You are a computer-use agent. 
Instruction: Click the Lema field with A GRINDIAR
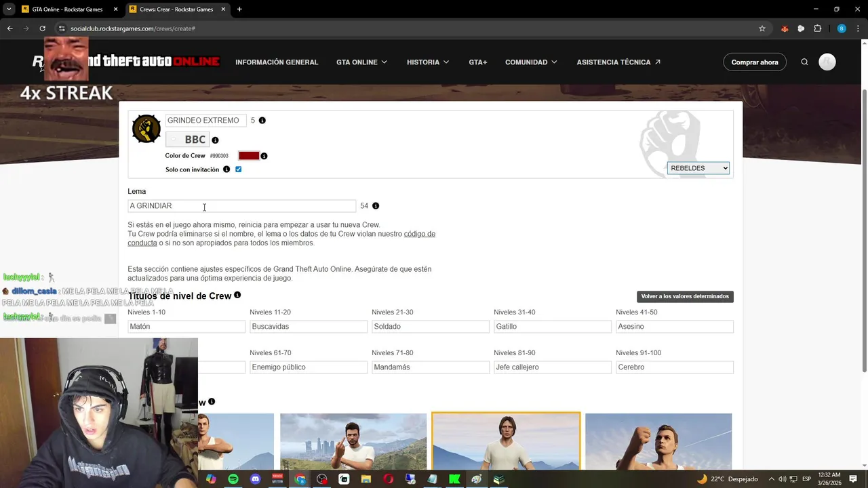pos(241,206)
